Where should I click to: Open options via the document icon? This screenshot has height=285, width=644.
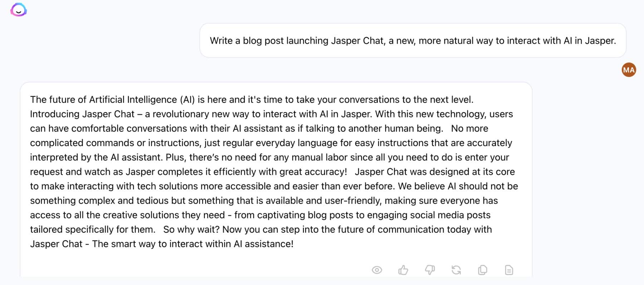[x=509, y=270]
